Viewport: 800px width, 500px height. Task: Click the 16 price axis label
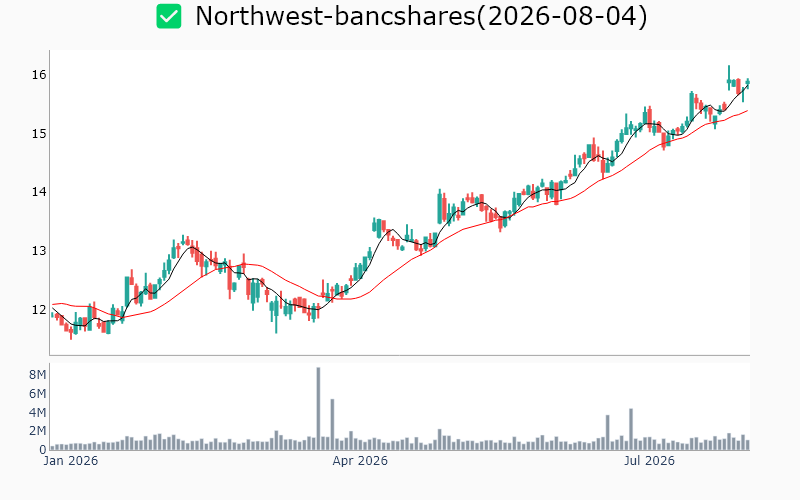[39, 75]
